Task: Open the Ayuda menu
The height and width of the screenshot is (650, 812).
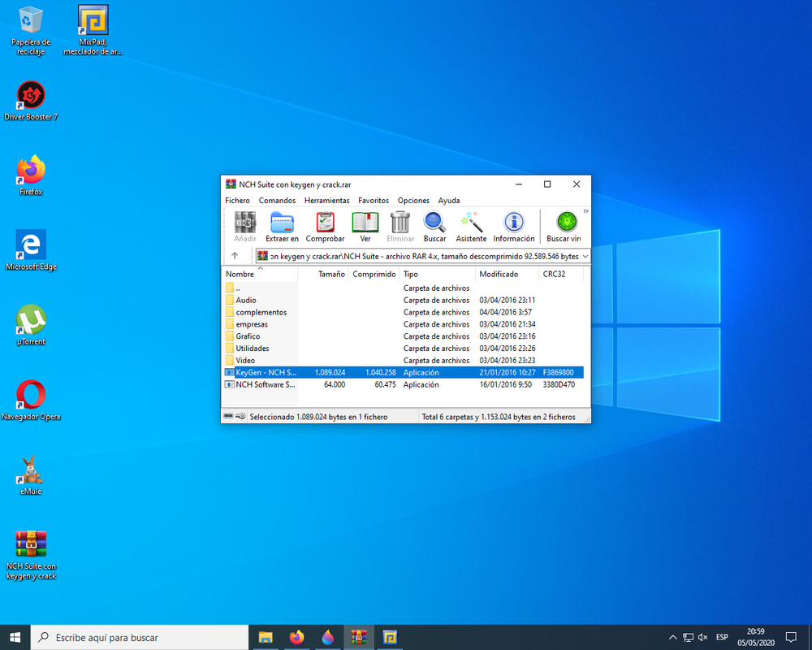Action: tap(449, 201)
